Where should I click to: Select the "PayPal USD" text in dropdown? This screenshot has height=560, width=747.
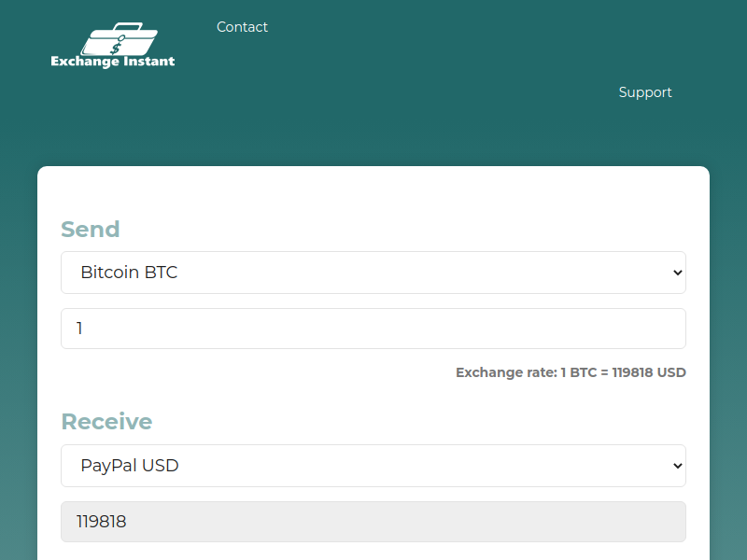tap(129, 465)
